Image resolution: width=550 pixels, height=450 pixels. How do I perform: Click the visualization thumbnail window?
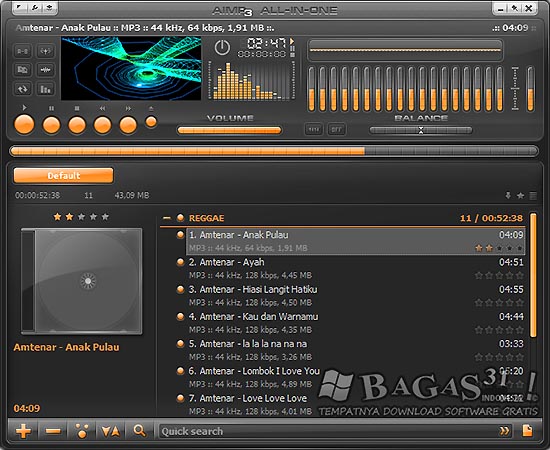pyautogui.click(x=131, y=68)
